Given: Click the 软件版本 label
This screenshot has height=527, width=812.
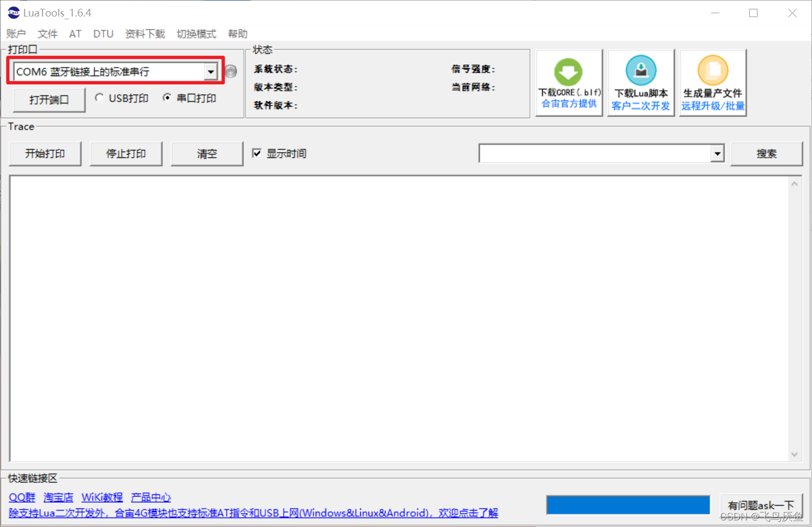Looking at the screenshot, I should coord(275,105).
